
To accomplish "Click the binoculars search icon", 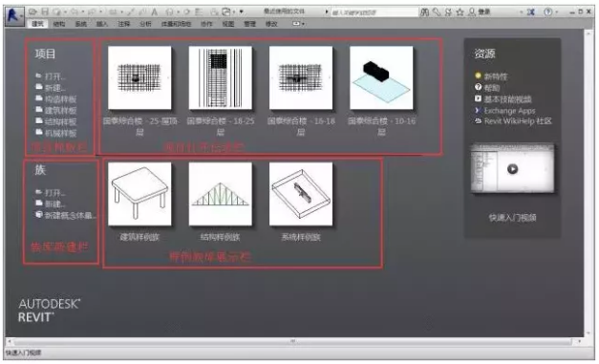I will tap(424, 12).
